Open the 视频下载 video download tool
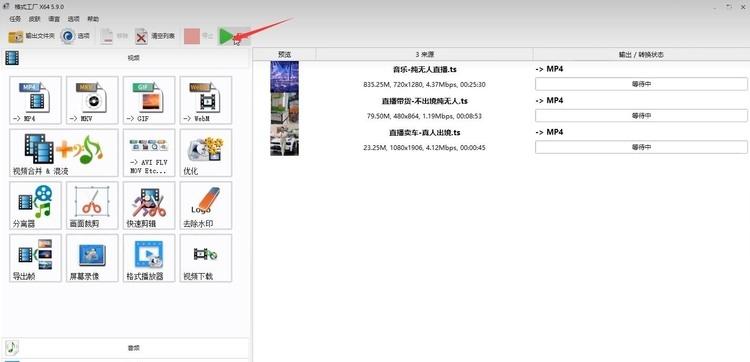Viewport: 750px width, 362px height. pyautogui.click(x=206, y=258)
